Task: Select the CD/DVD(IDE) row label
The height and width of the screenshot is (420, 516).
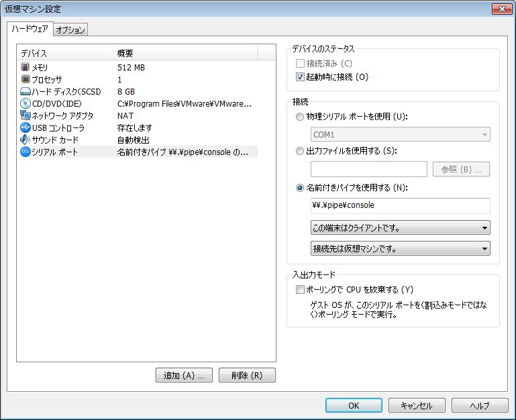Action: 56,104
